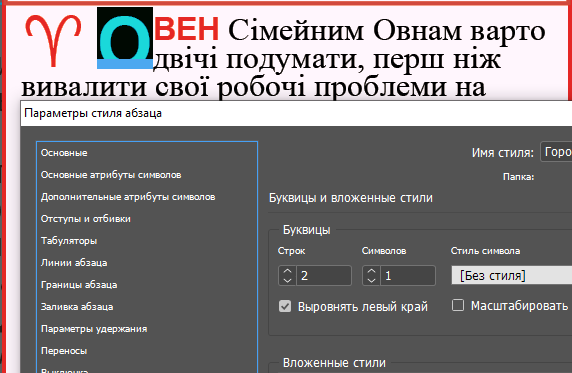Open the Стиль символа dropdown
Screen dimensions: 572x373
pyautogui.click(x=511, y=276)
